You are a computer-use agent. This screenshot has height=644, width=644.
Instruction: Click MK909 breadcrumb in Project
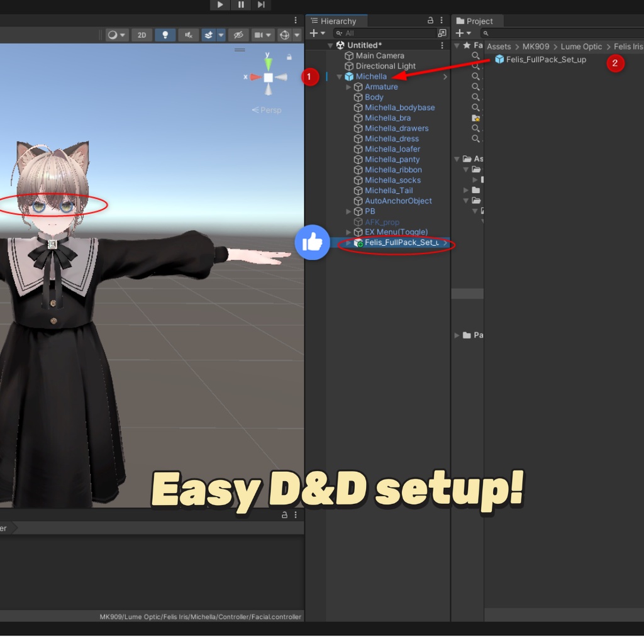point(536,47)
